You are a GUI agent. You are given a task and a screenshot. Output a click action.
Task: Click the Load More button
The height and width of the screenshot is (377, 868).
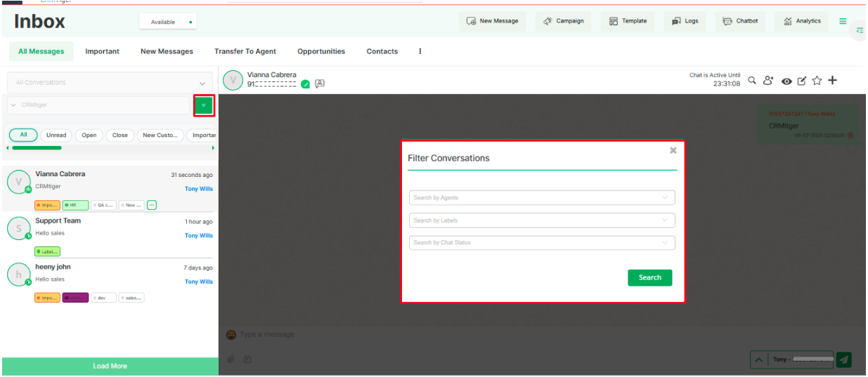click(x=110, y=366)
